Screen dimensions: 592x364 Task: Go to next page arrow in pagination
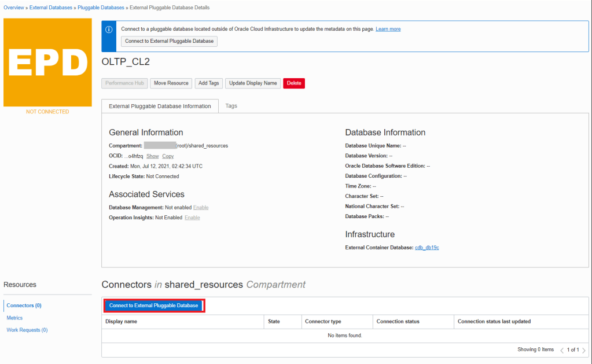pos(583,350)
